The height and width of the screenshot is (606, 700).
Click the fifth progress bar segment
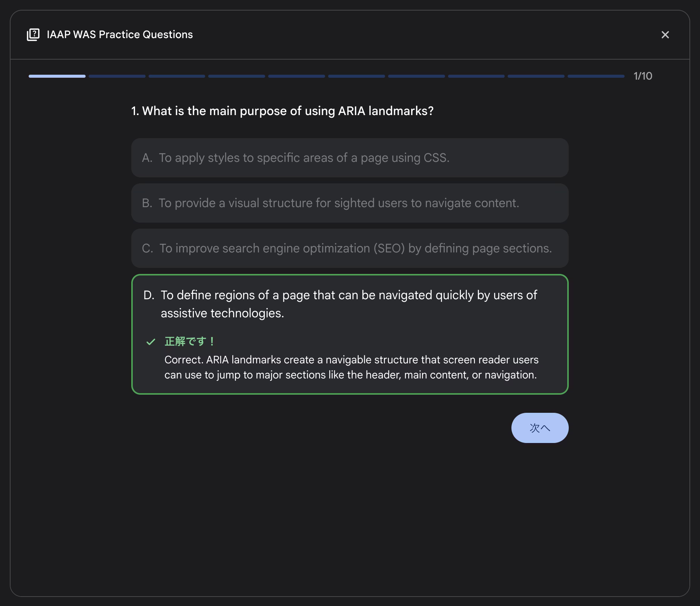pyautogui.click(x=296, y=76)
